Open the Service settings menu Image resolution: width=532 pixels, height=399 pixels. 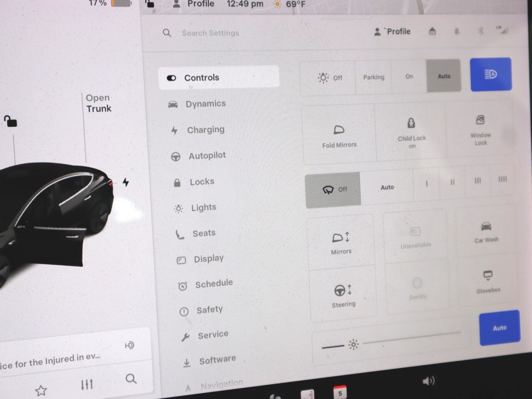coord(205,335)
